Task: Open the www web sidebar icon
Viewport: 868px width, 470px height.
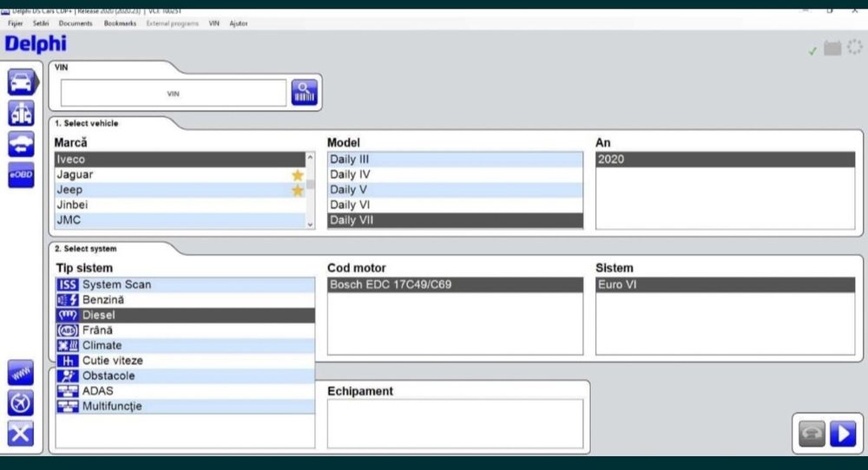Action: tap(21, 373)
